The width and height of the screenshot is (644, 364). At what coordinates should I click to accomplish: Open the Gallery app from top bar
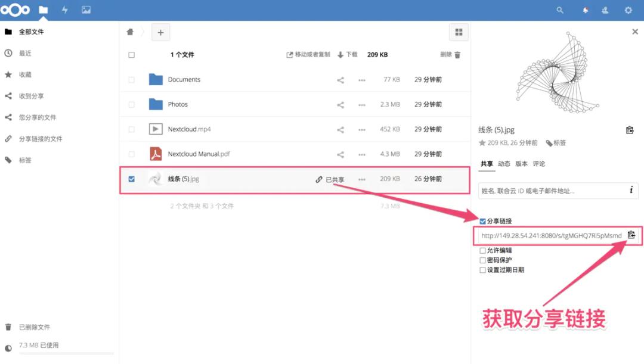point(86,10)
